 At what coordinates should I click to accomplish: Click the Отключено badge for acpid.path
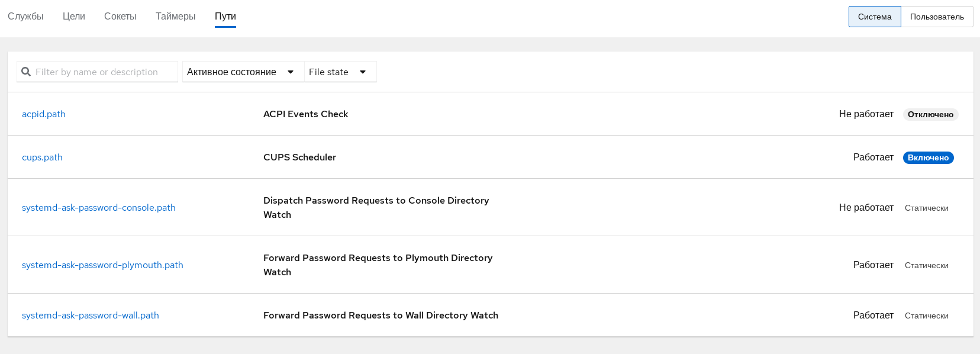tap(930, 115)
